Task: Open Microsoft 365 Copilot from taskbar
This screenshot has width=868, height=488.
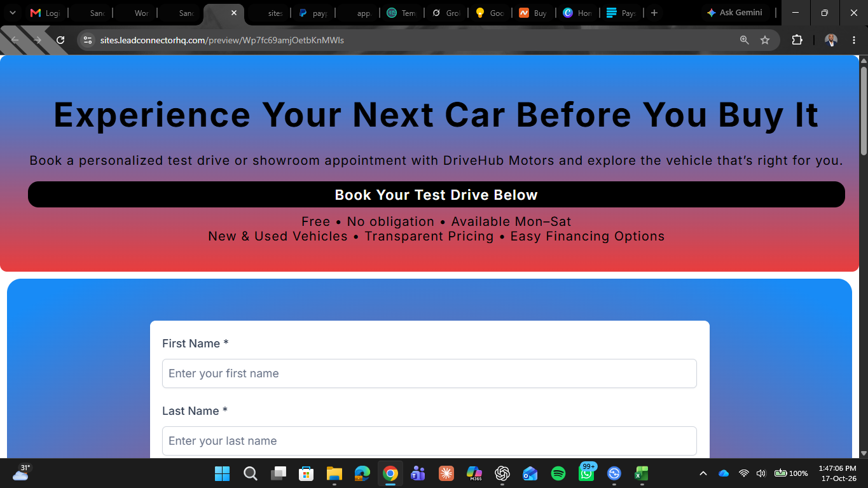Action: [x=474, y=473]
